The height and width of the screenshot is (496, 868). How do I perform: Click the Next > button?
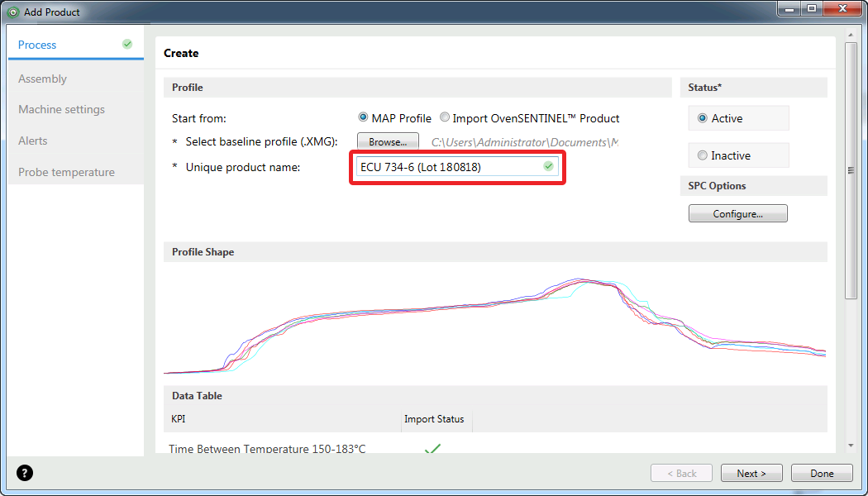751,474
